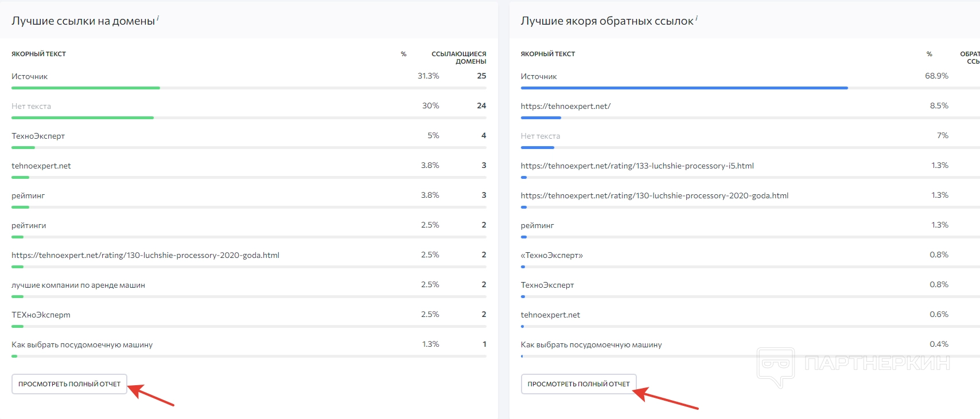Image resolution: width=980 pixels, height=419 pixels.
Task: Select the «рейтинги» anchor text row
Action: click(29, 225)
